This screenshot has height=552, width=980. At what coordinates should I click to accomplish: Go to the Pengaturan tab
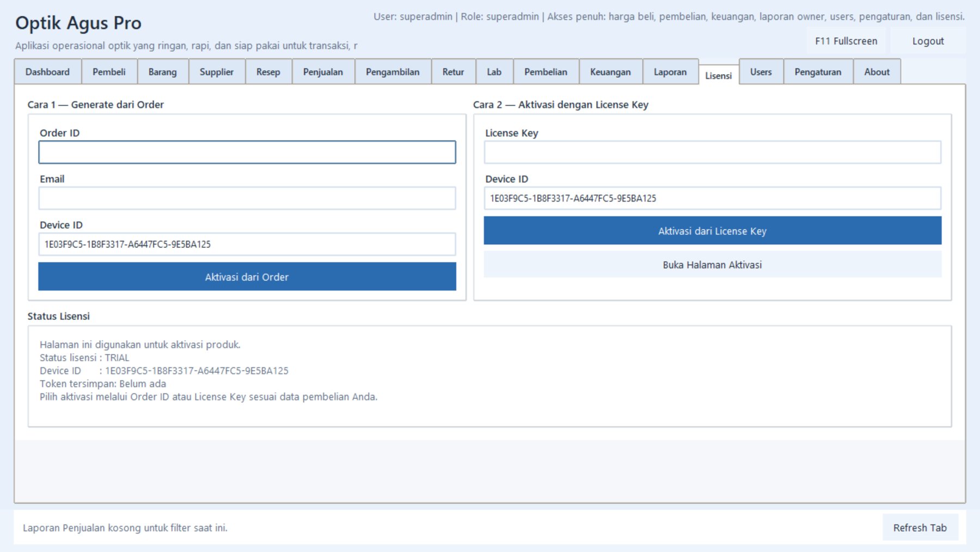click(818, 72)
